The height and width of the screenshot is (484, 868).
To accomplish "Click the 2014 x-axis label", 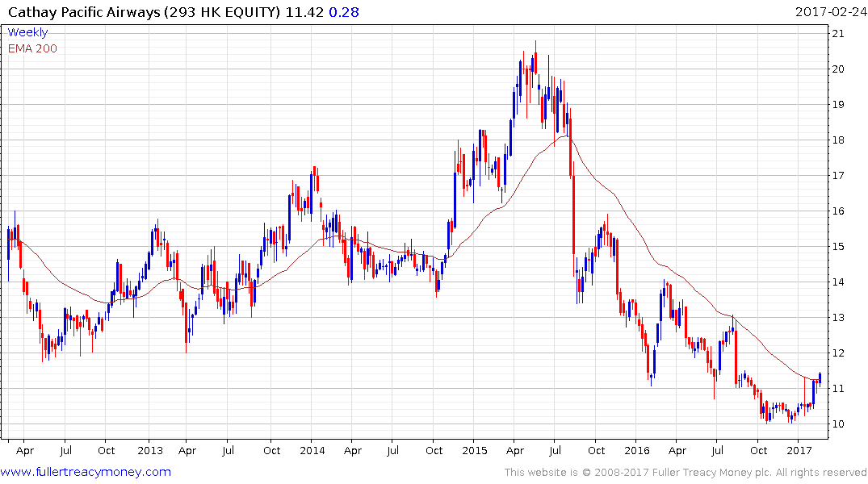I will pos(312,450).
